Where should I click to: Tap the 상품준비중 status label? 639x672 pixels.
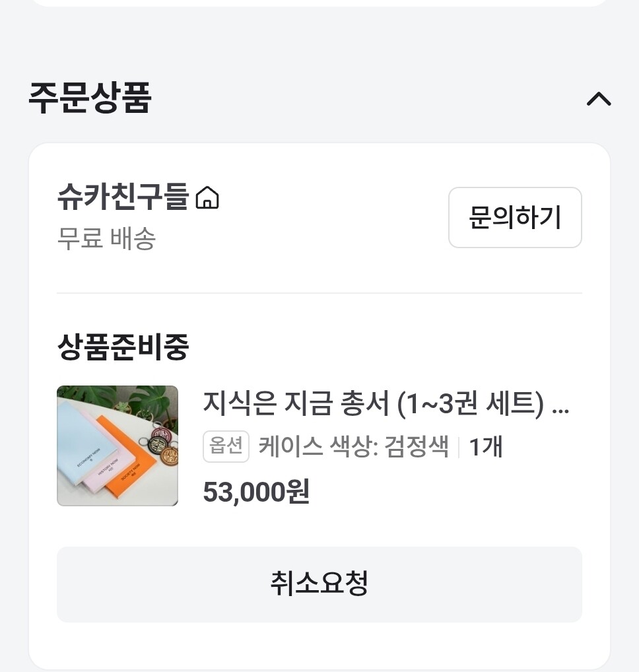(123, 346)
